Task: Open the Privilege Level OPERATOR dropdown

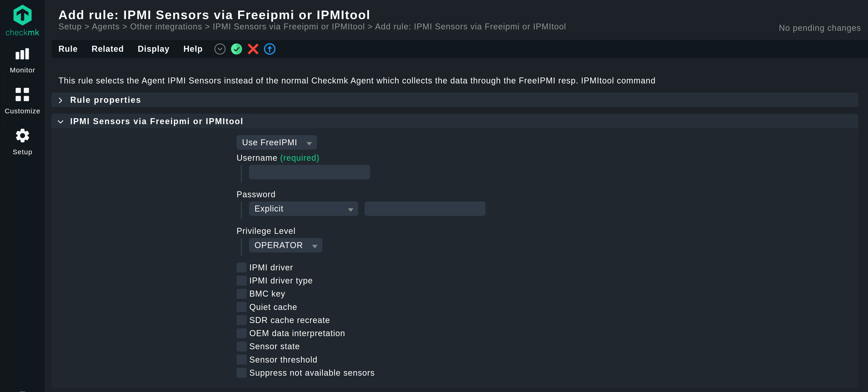Action: [285, 245]
